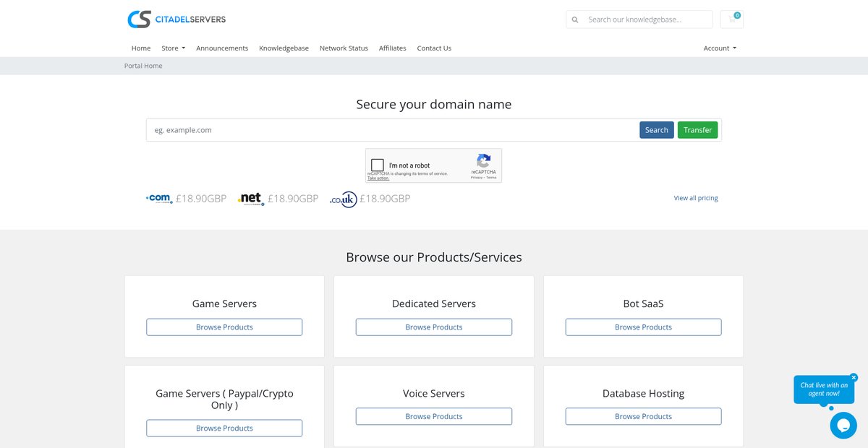Browse Products under Game Servers
The image size is (868, 448).
tap(224, 327)
